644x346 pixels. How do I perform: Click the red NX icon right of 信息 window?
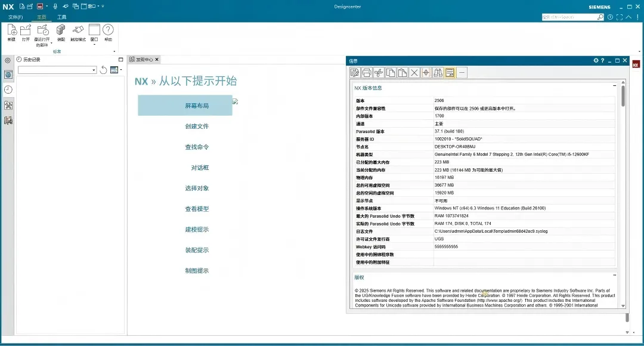click(636, 64)
